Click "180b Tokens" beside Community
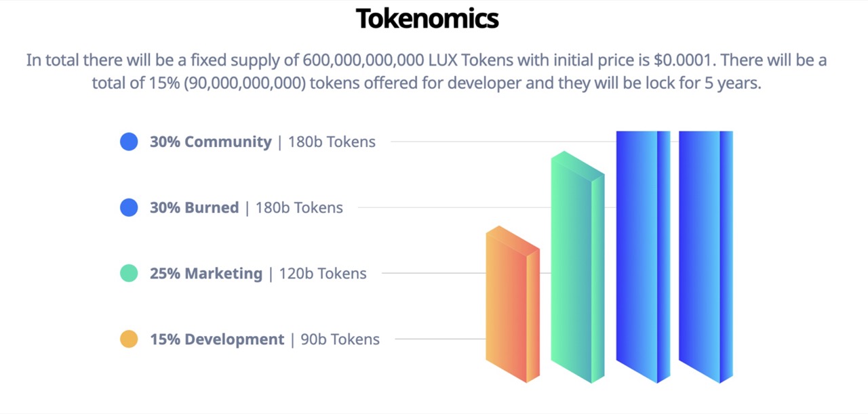 coord(332,142)
